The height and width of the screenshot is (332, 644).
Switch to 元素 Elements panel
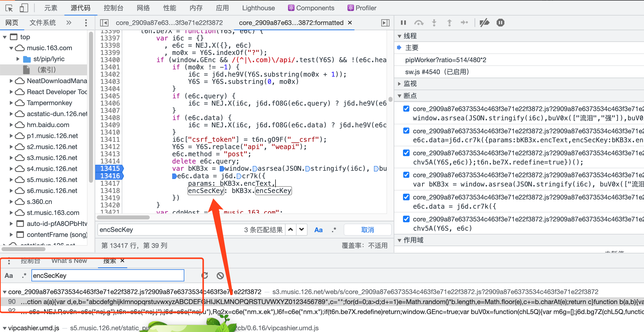[51, 8]
